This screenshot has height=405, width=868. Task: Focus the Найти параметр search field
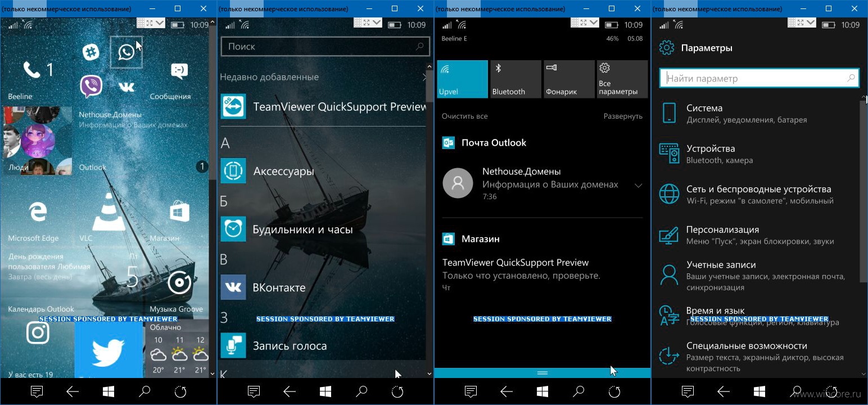[x=759, y=78]
